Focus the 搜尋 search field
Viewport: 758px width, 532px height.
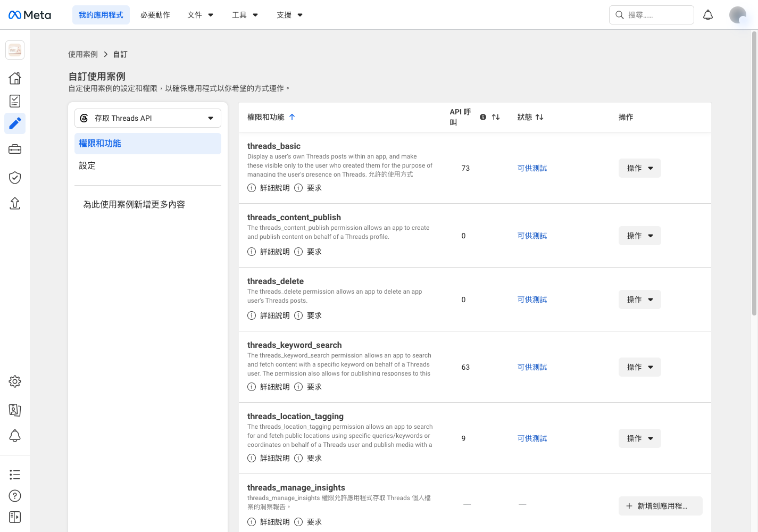[652, 15]
